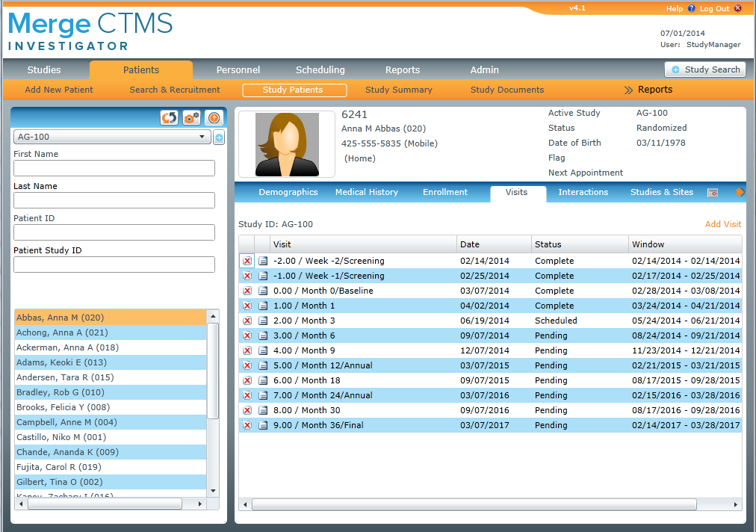Delete the Month 0/Baseline visit row
This screenshot has height=532, width=756.
(x=247, y=291)
